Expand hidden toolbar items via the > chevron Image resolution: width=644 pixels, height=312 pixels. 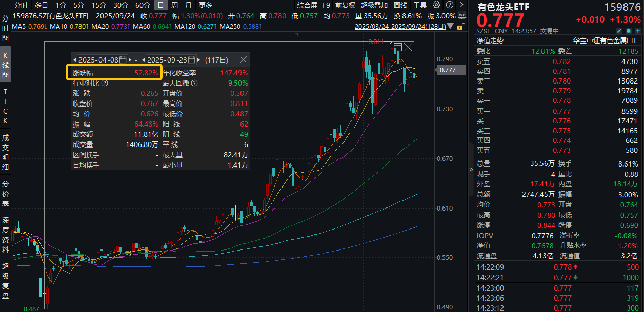[x=462, y=5]
